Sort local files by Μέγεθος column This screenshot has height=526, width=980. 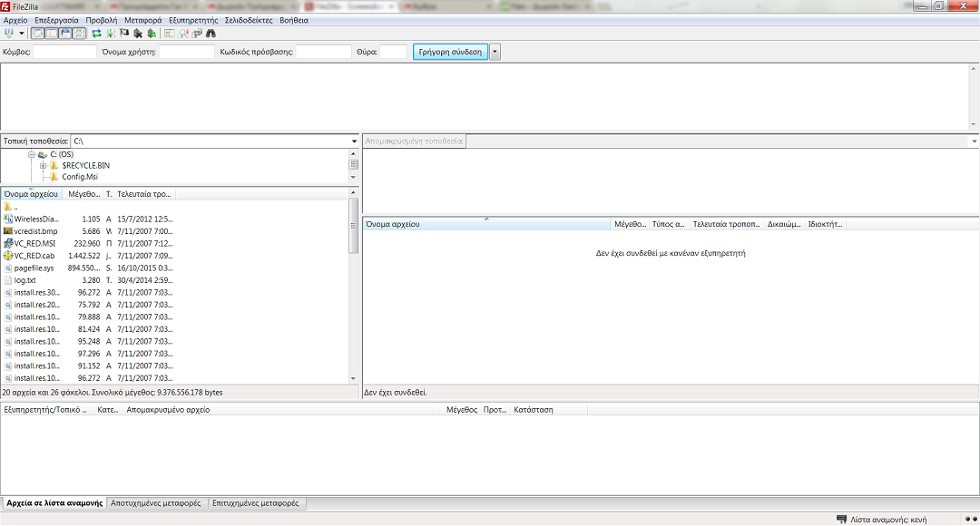(83, 194)
